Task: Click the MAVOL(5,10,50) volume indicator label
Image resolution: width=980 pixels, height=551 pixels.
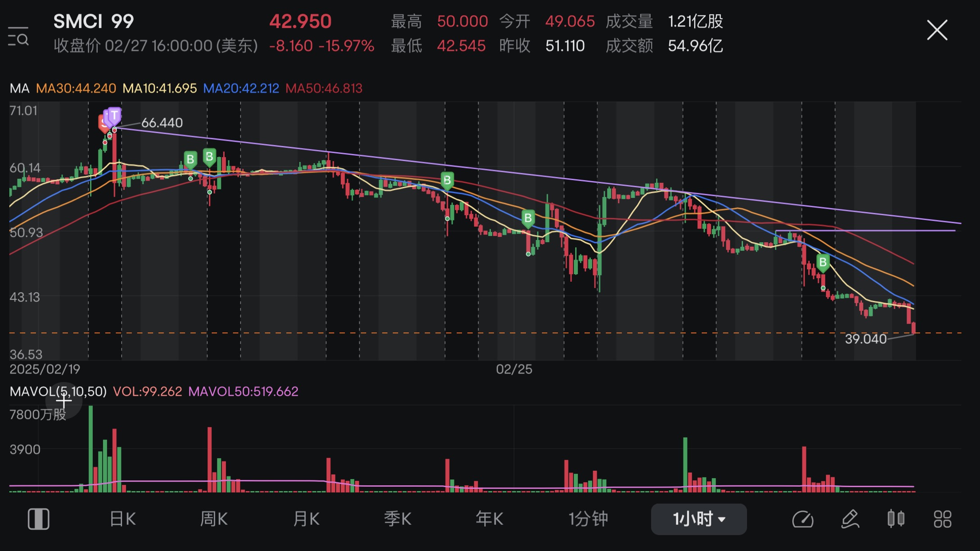Action: coord(58,392)
